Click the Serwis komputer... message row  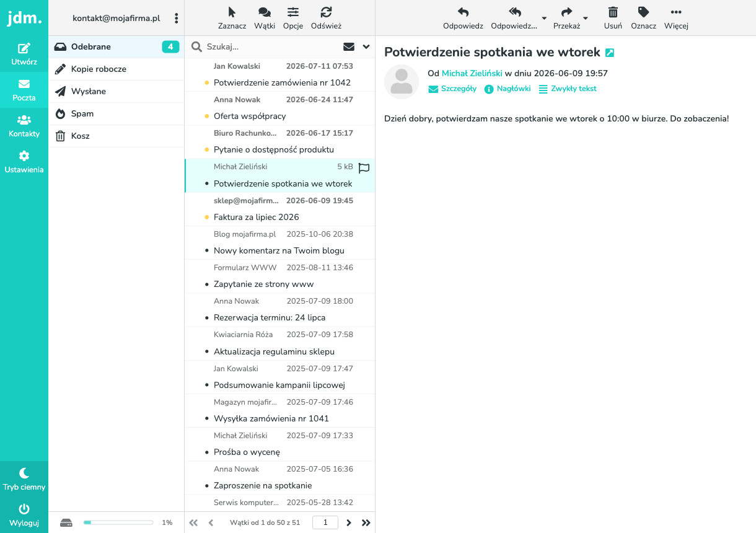tap(280, 503)
